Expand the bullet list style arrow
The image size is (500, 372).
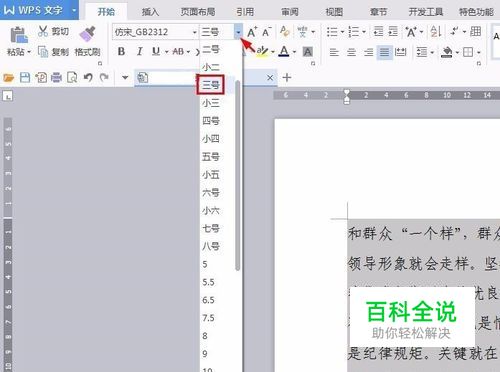click(342, 32)
